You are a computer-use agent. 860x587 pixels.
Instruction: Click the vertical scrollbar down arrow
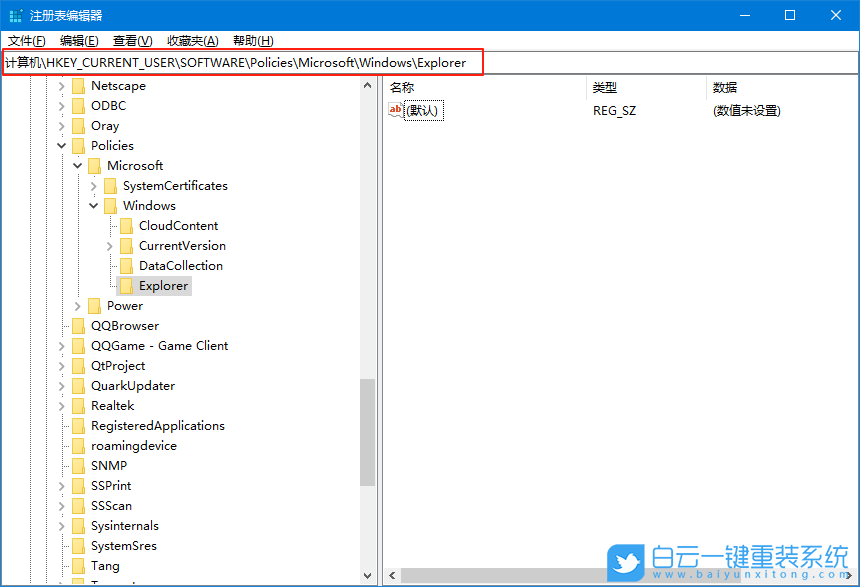pos(367,575)
